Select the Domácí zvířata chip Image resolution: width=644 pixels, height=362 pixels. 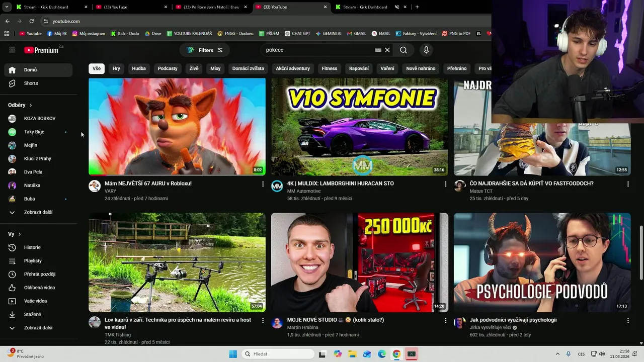(248, 68)
